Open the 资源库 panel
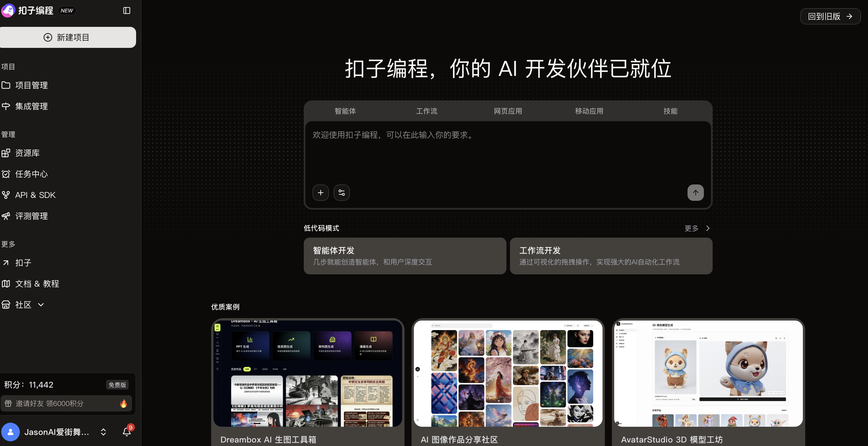The image size is (868, 446). (27, 153)
